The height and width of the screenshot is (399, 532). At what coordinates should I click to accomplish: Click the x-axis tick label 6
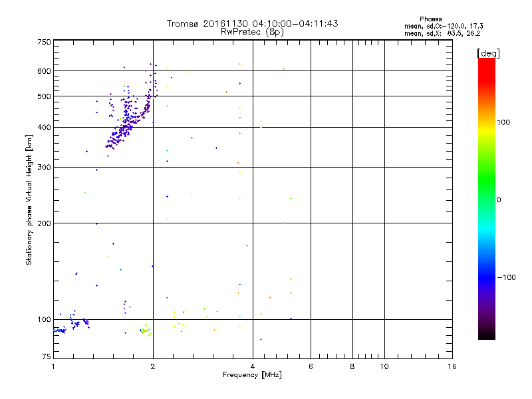coord(311,366)
